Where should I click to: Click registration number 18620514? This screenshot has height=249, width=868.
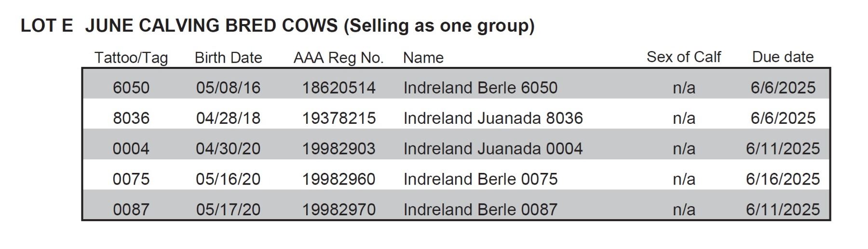[339, 88]
